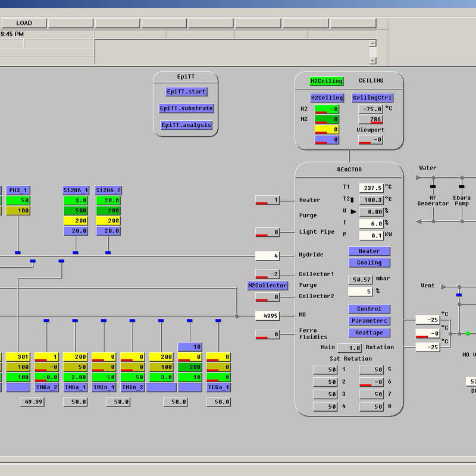Toggle the green N2Ceiling indicator
Image resolution: width=476 pixels, height=476 pixels.
(x=326, y=81)
